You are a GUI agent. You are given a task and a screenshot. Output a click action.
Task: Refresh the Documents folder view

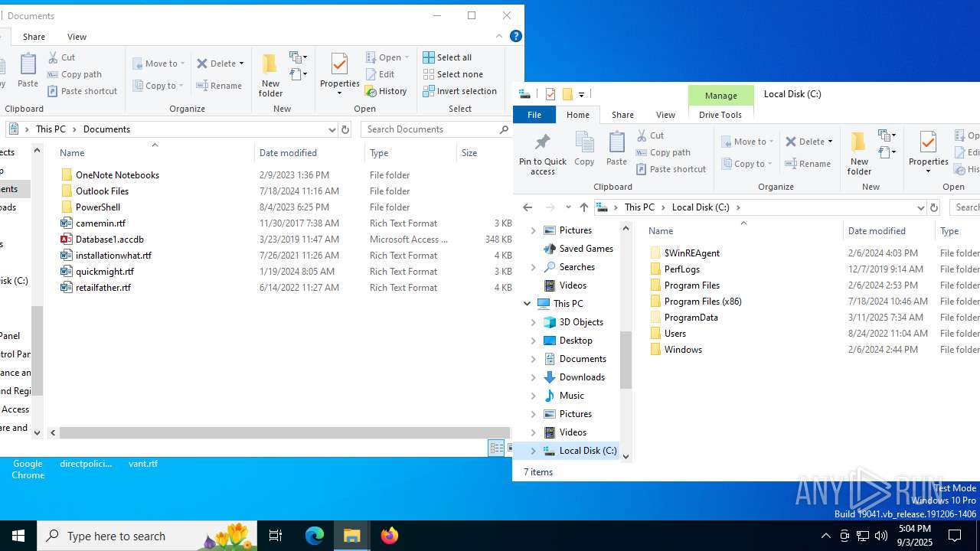pos(345,129)
